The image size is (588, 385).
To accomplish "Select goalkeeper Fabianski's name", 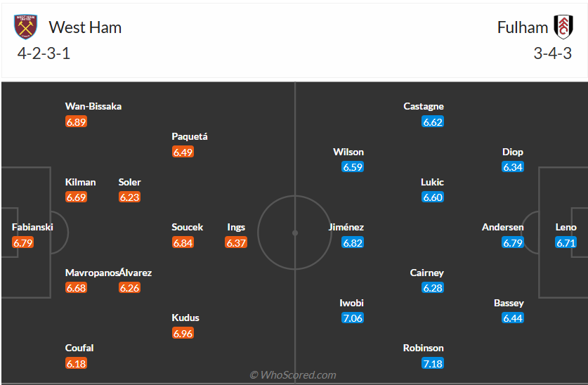I will tap(32, 227).
